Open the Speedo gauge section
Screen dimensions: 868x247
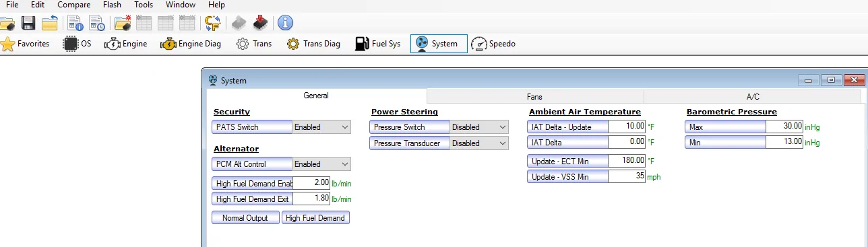pos(493,44)
